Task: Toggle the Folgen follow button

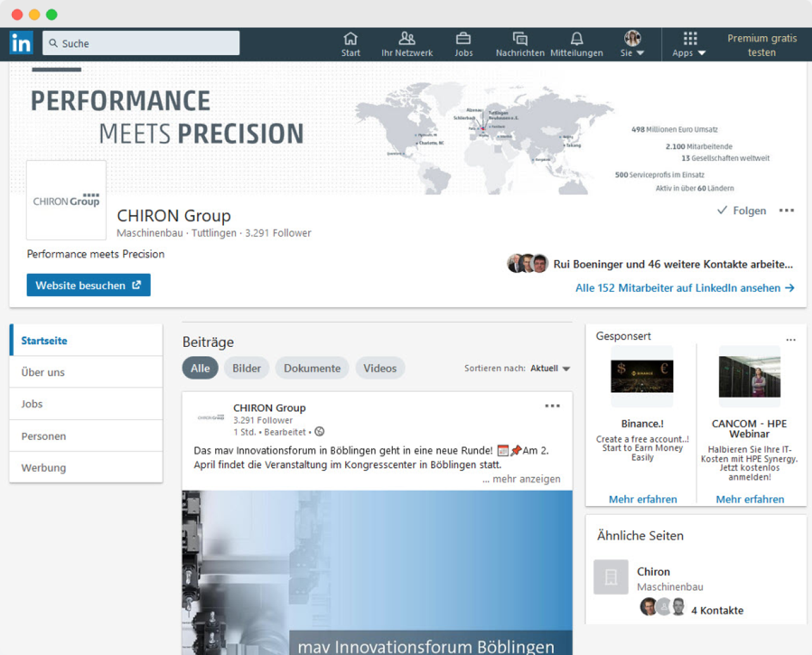Action: tap(742, 211)
